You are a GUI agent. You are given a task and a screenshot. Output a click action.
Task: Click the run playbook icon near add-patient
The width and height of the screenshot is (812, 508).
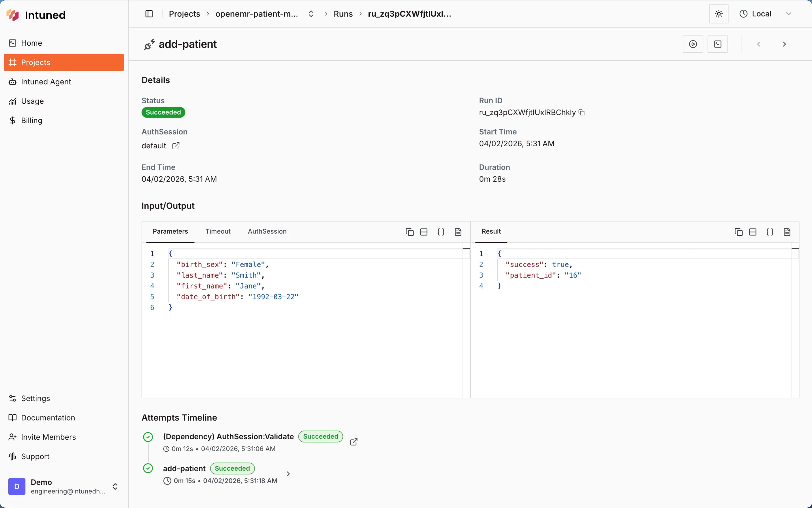coord(693,44)
